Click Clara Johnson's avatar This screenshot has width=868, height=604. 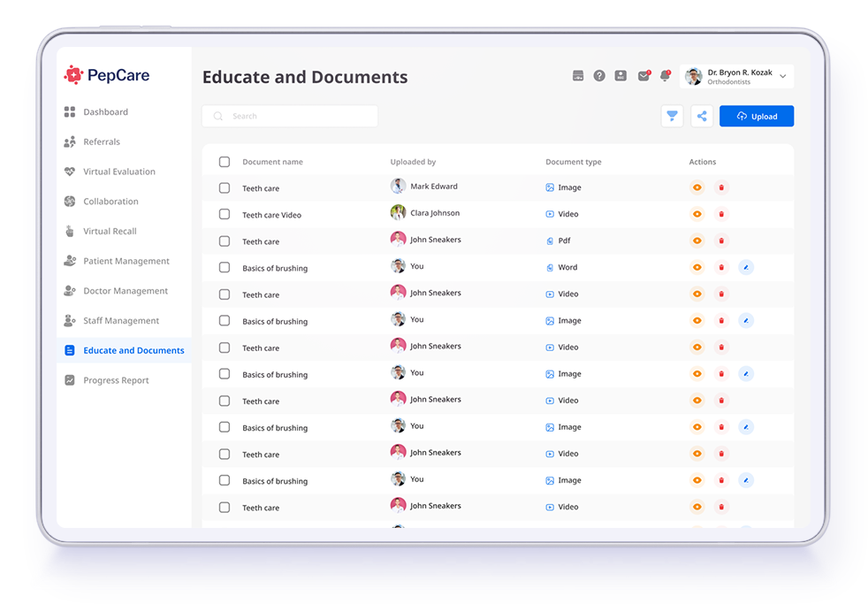pos(398,212)
